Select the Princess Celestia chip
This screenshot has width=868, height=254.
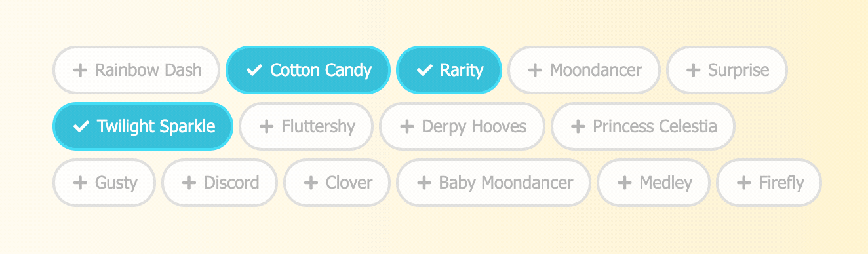[643, 126]
